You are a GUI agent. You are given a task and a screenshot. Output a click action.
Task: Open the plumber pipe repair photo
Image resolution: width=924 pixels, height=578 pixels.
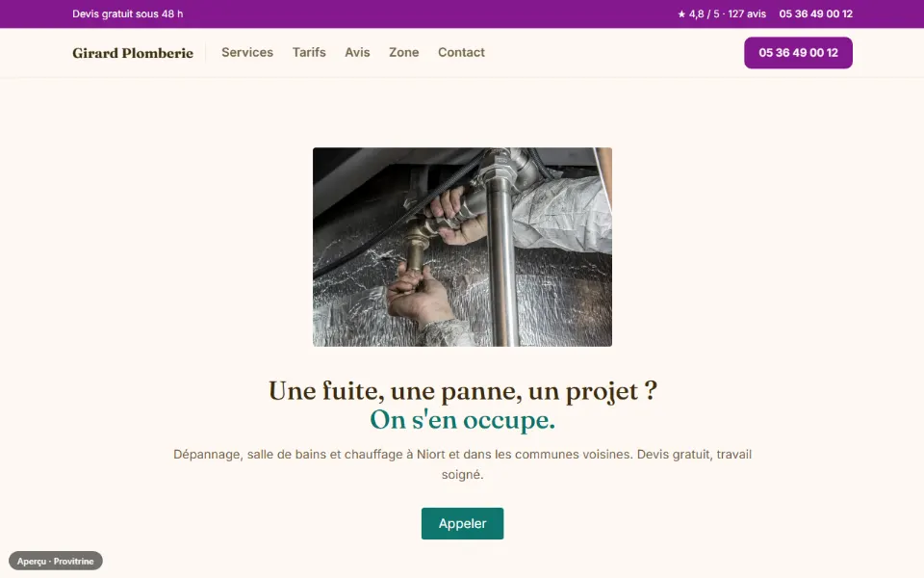pos(462,247)
